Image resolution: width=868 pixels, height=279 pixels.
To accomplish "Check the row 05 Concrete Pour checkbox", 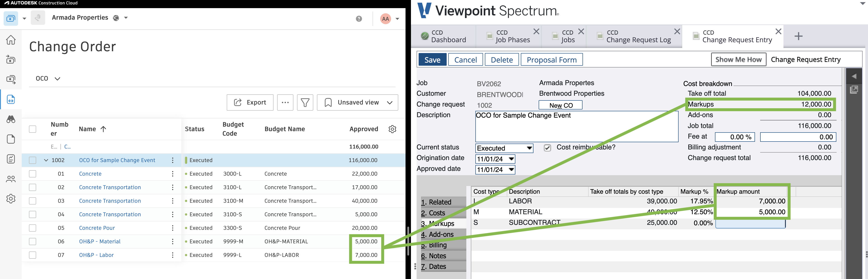I will click(32, 228).
